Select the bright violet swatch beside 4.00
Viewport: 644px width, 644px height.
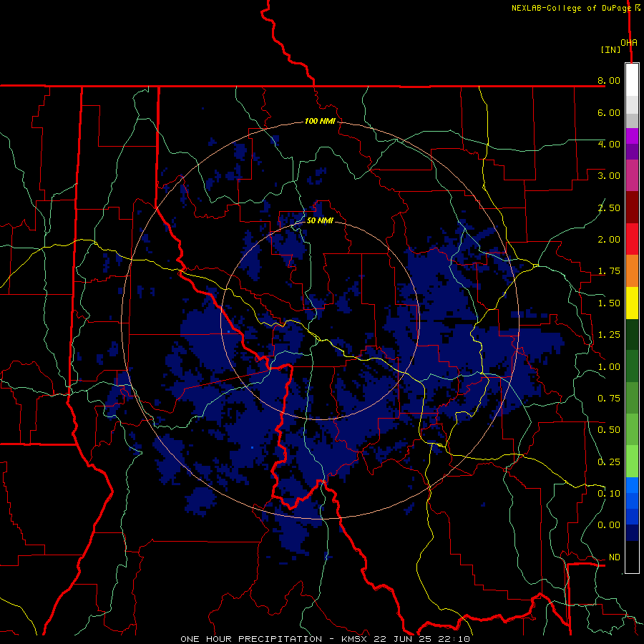pyautogui.click(x=632, y=136)
